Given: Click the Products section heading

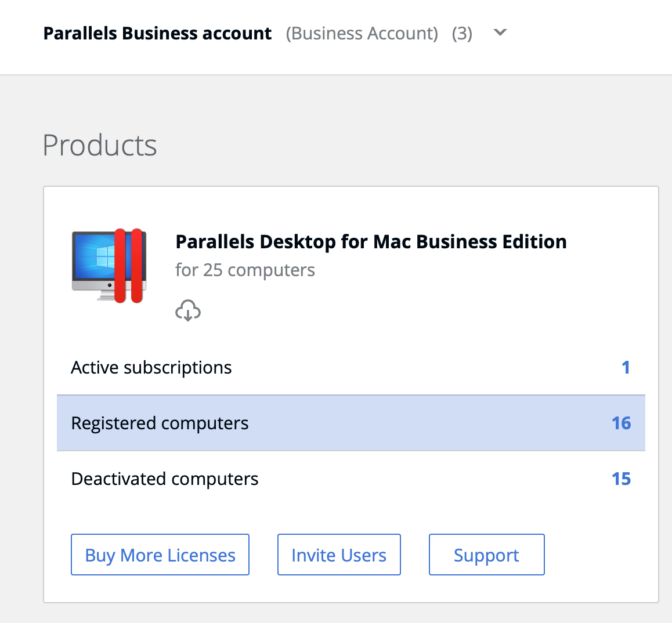Looking at the screenshot, I should pyautogui.click(x=100, y=146).
